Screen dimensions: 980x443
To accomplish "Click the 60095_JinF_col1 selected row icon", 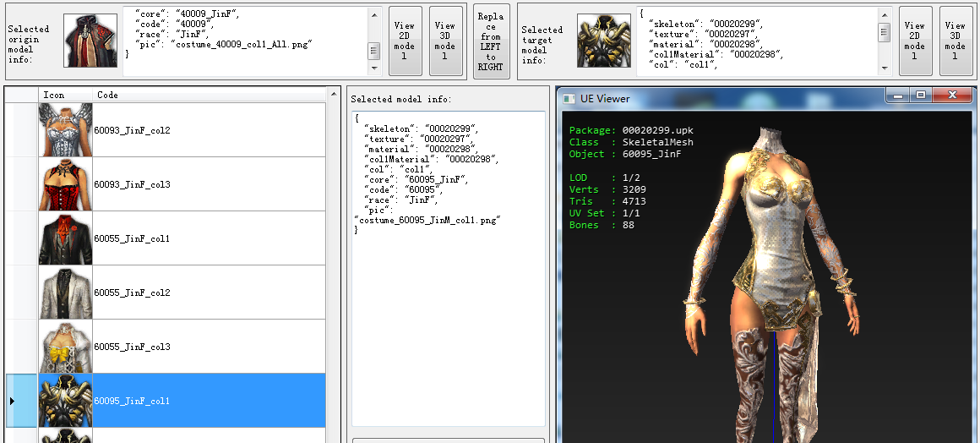I will tap(66, 401).
